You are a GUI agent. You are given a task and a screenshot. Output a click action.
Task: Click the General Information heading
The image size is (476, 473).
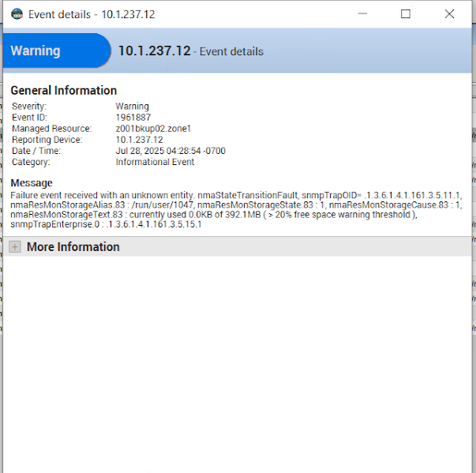coord(64,91)
